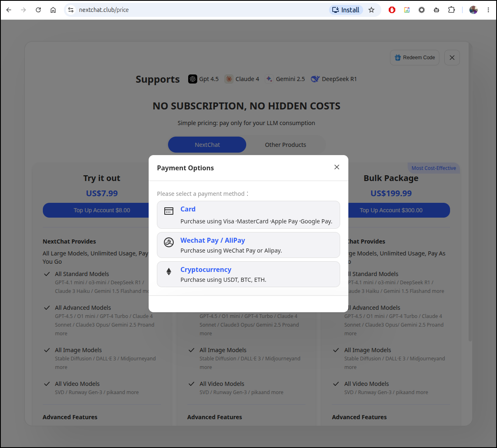This screenshot has width=497, height=448.
Task: Click checkmark beside All Video Models in Try it out
Action: 47,384
